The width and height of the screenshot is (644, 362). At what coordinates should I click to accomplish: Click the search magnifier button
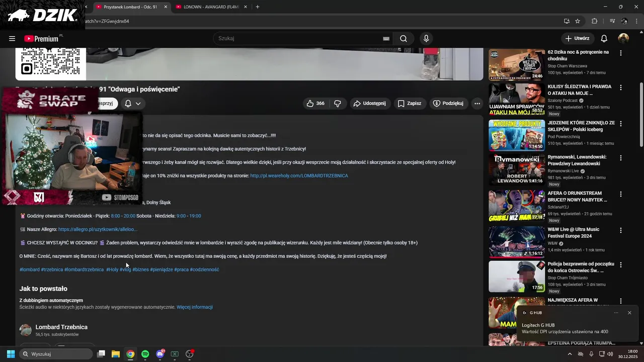point(404,39)
